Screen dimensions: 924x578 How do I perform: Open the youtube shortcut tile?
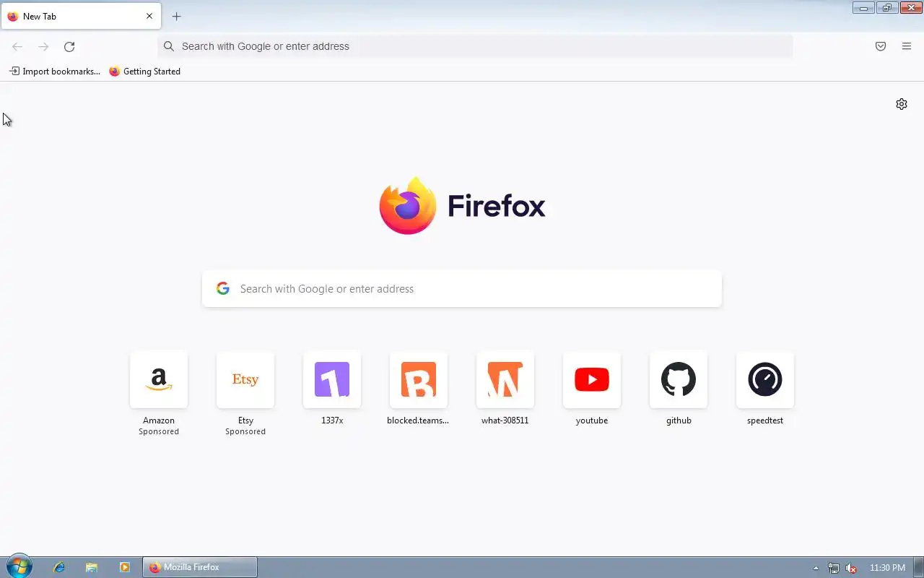pyautogui.click(x=592, y=388)
